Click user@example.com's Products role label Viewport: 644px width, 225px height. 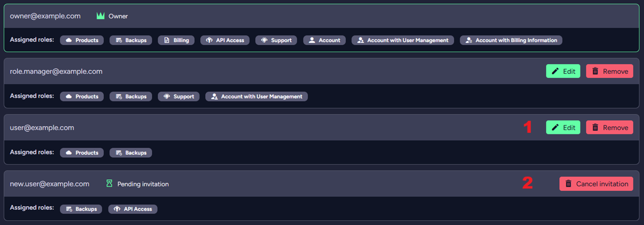click(x=86, y=153)
